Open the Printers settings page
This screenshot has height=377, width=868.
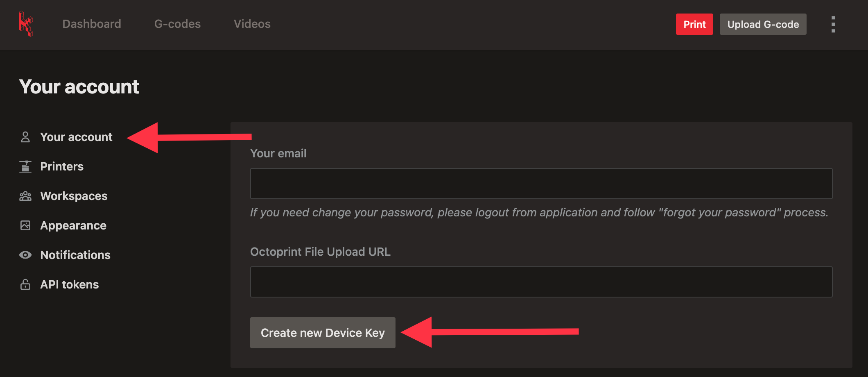tap(61, 166)
